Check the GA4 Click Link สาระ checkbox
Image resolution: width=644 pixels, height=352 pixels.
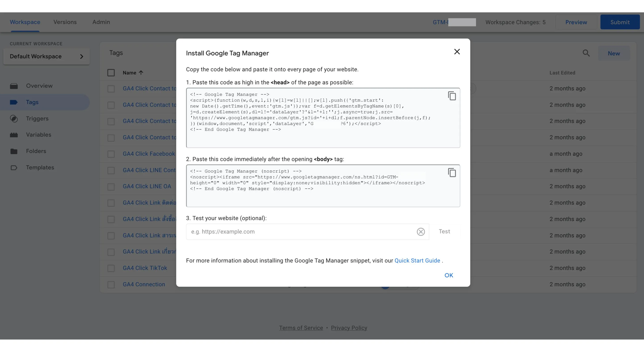[111, 236]
